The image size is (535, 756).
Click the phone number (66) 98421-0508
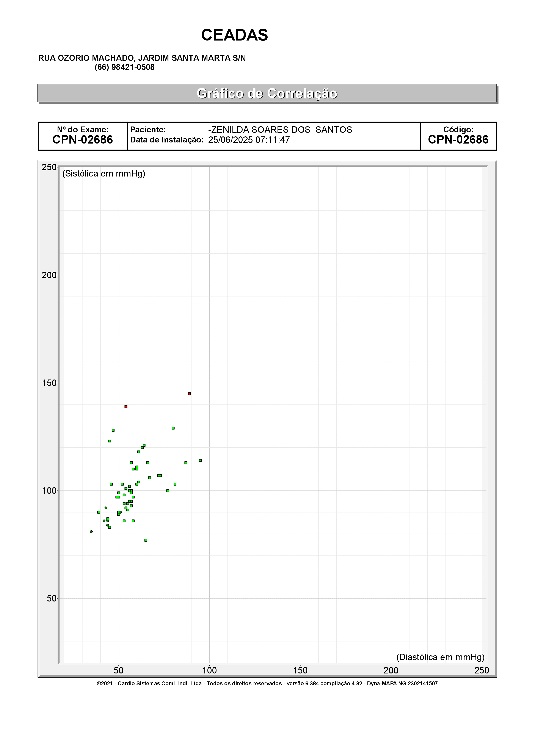pos(124,67)
